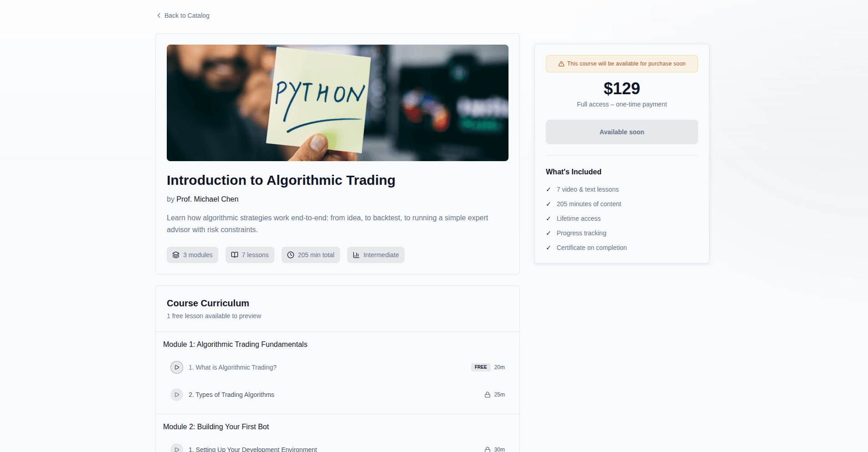Click the 3 modules badge text

198,255
